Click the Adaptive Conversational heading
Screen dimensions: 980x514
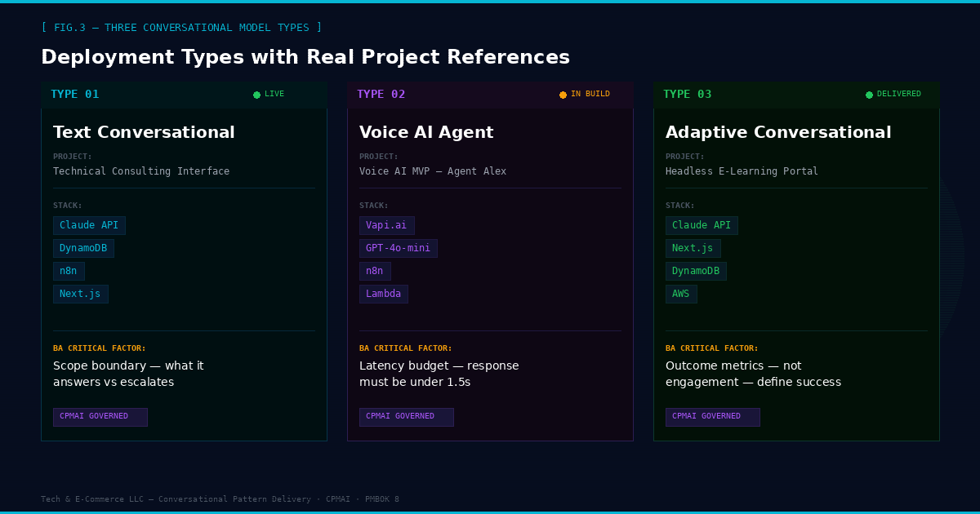[x=778, y=132]
